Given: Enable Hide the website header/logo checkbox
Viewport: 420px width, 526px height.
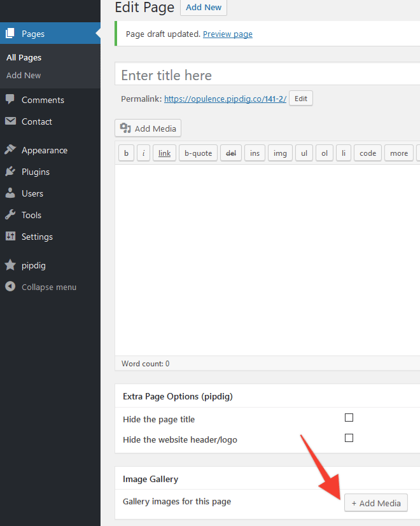Looking at the screenshot, I should pos(349,438).
